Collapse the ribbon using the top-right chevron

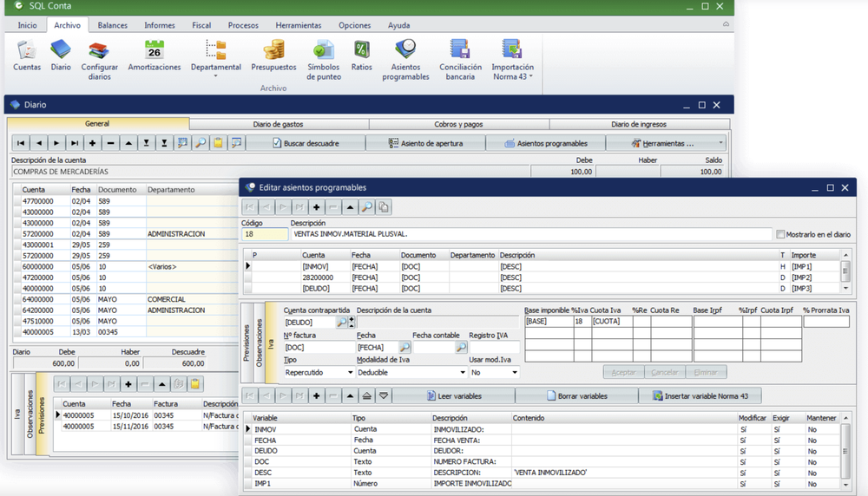[x=726, y=24]
